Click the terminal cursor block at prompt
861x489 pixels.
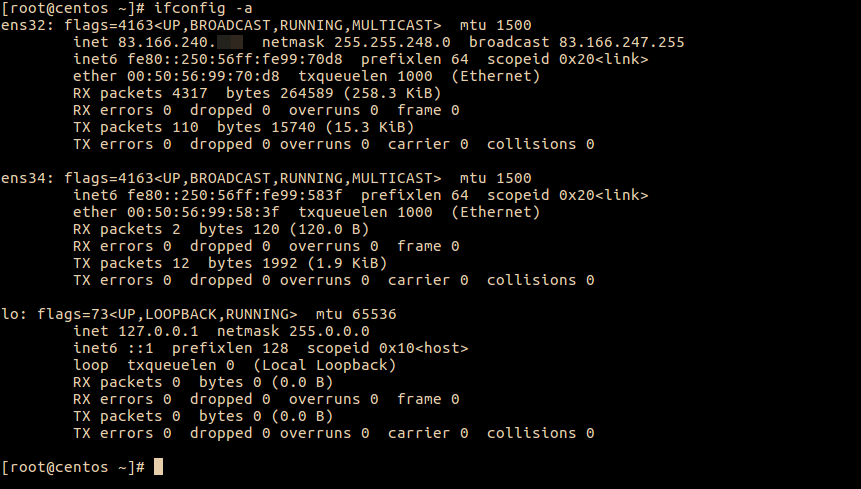pyautogui.click(x=158, y=466)
